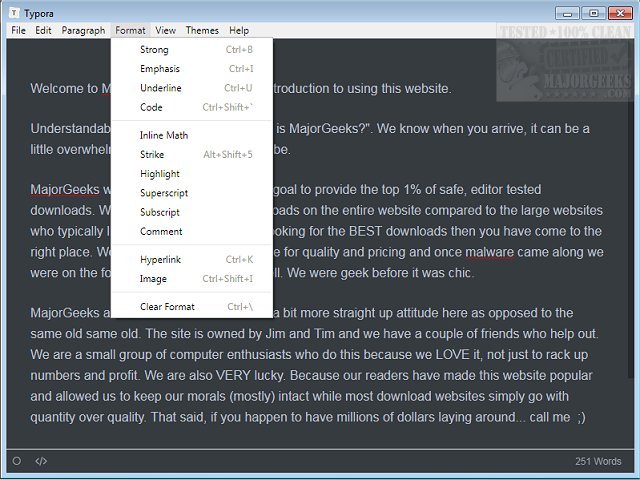The height and width of the screenshot is (480, 640).
Task: Click the words "top 1% of safe, editor tested"
Action: [x=462, y=189]
